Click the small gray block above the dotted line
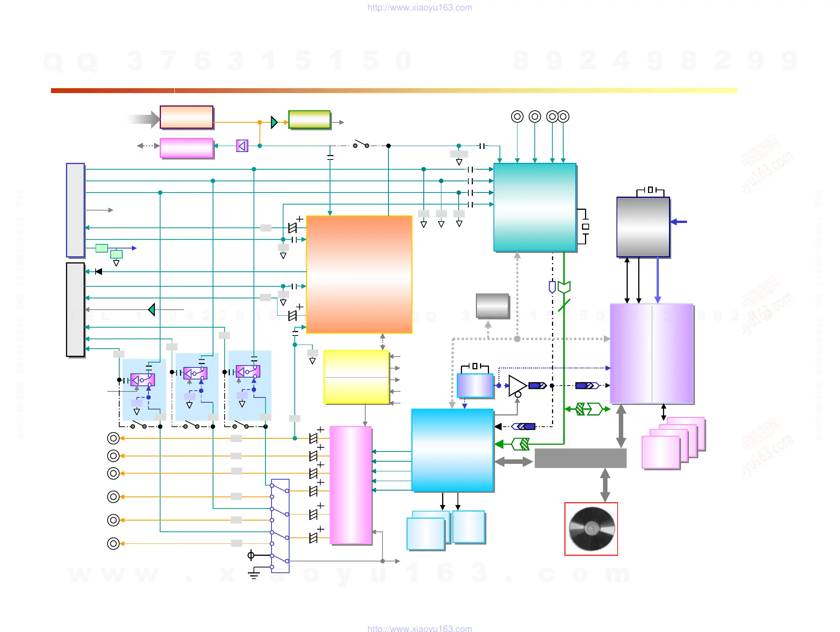 point(492,305)
